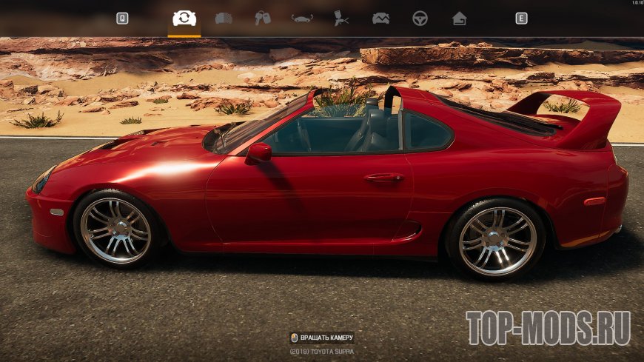Click the driver door handle
Viewport: 644px width, 362px height.
coord(383,178)
